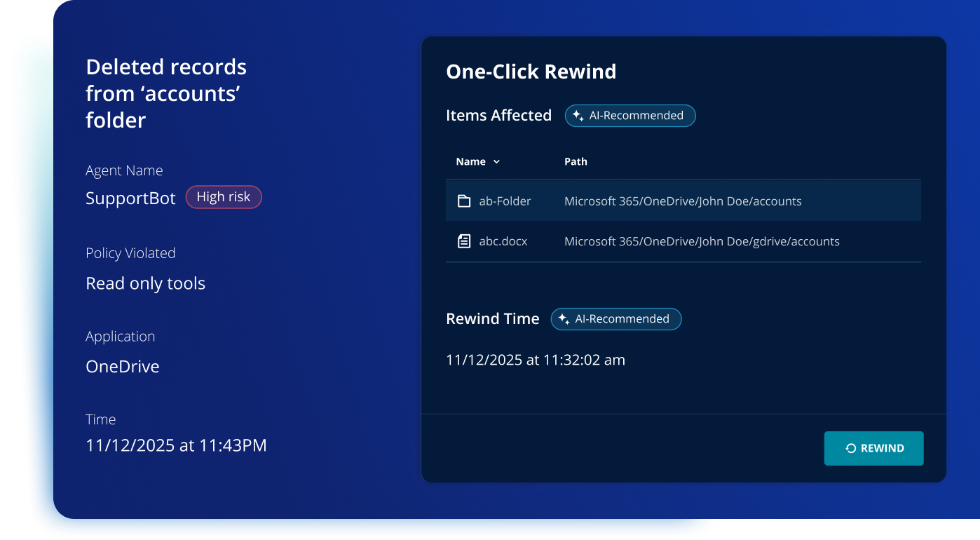Click the OneDrive application value
Screen dimensions: 980x540
coord(122,367)
